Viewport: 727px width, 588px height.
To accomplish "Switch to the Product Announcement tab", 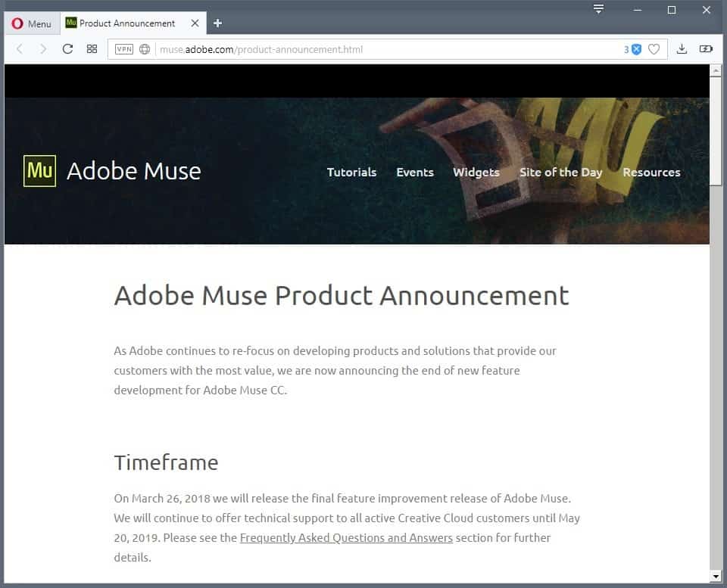I will [x=125, y=23].
